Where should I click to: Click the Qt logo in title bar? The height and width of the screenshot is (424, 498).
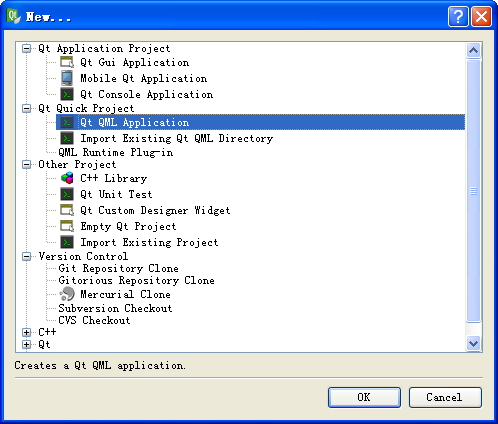[14, 16]
